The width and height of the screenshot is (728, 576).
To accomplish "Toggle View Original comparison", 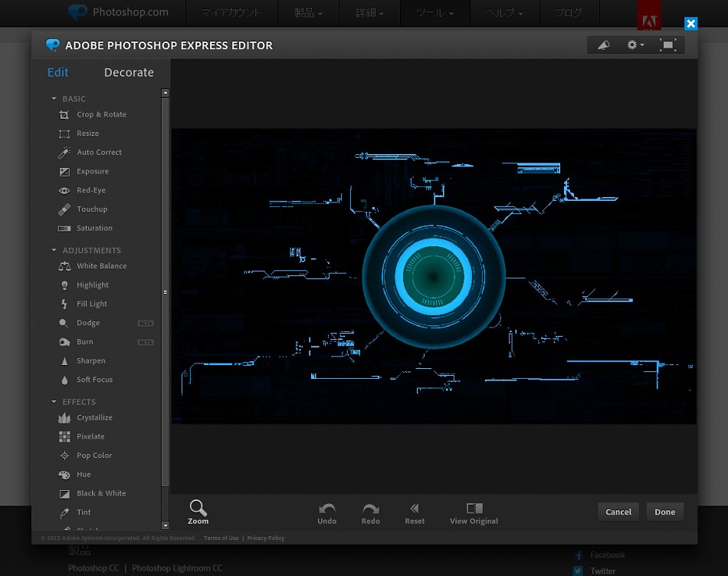I will coord(474,514).
